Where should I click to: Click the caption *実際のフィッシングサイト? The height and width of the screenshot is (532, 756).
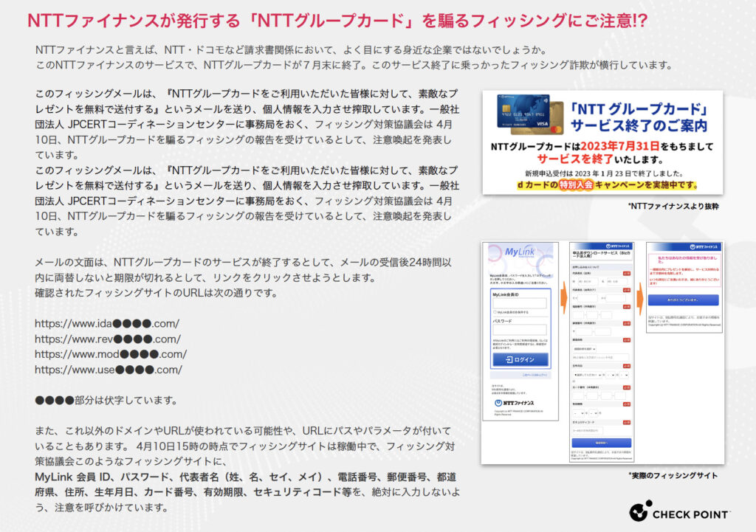point(673,476)
